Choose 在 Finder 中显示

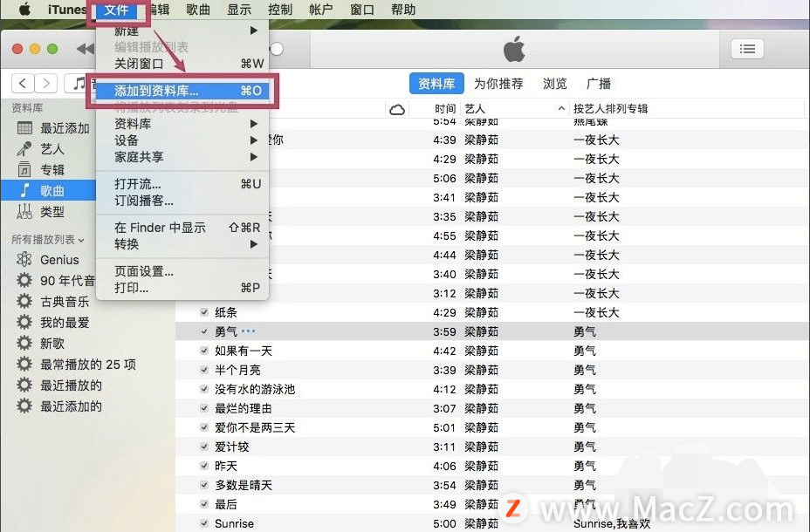(182, 228)
